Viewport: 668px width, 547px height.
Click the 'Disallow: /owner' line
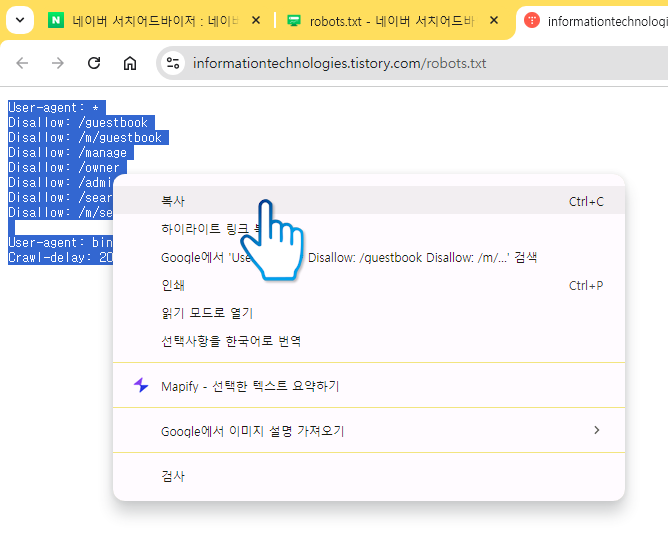pyautogui.click(x=64, y=167)
